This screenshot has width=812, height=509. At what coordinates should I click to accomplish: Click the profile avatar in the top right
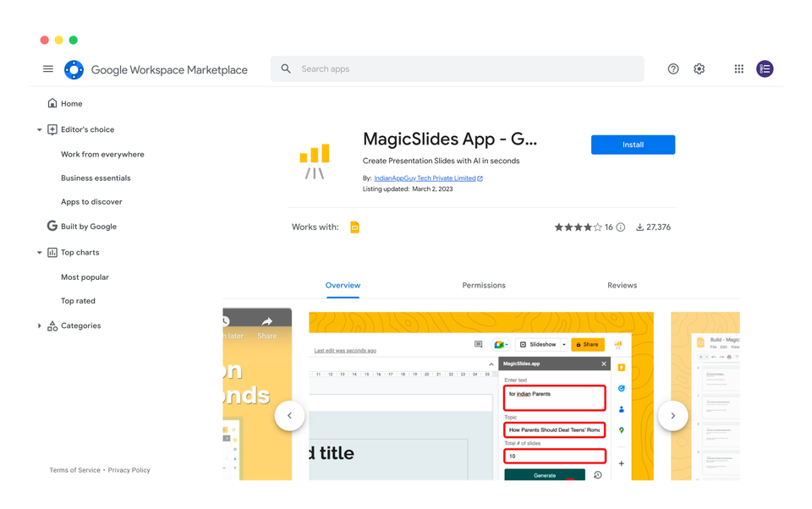click(765, 68)
